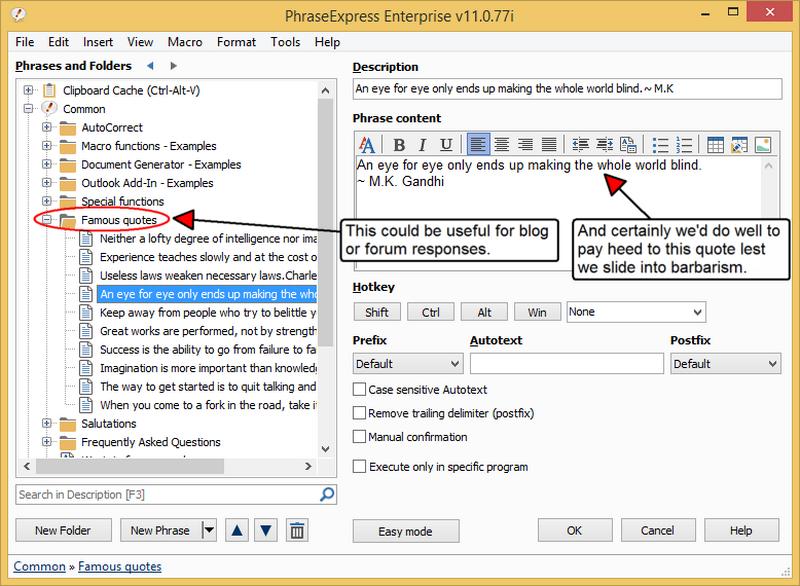800x586 pixels.
Task: Click the New Folder button
Action: pos(63,530)
